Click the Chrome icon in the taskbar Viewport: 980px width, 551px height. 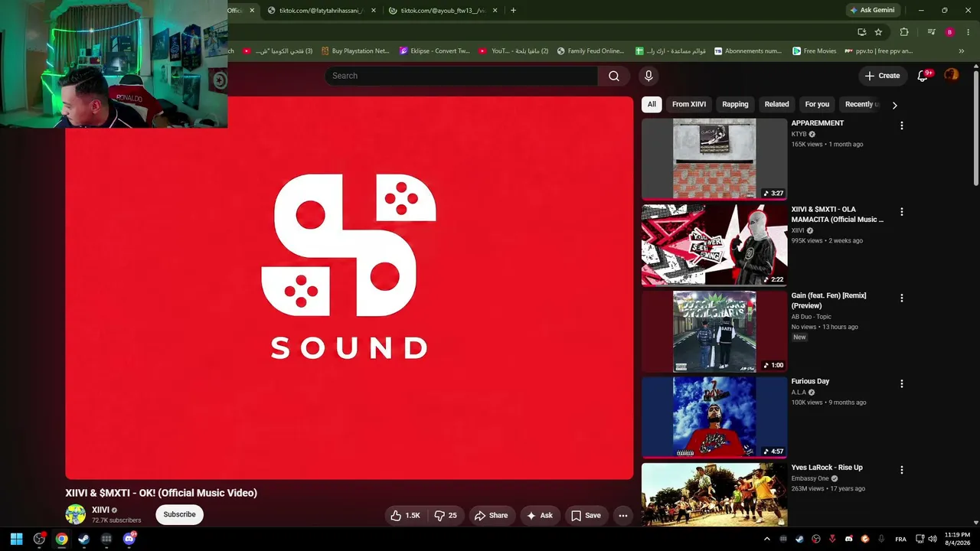61,539
